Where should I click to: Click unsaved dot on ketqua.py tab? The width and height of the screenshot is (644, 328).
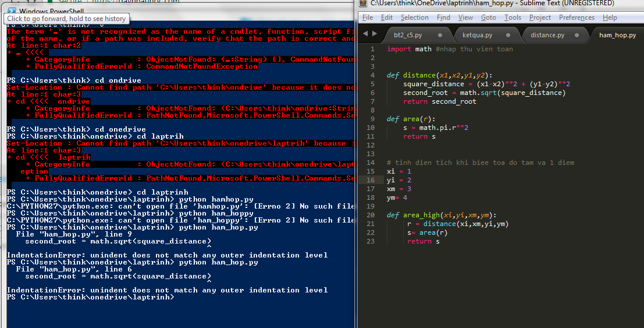(508, 36)
